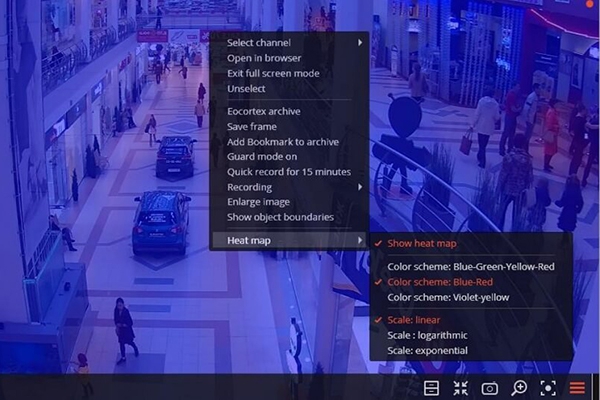Expand the Select channel submenu
This screenshot has width=600, height=400.
coord(289,42)
